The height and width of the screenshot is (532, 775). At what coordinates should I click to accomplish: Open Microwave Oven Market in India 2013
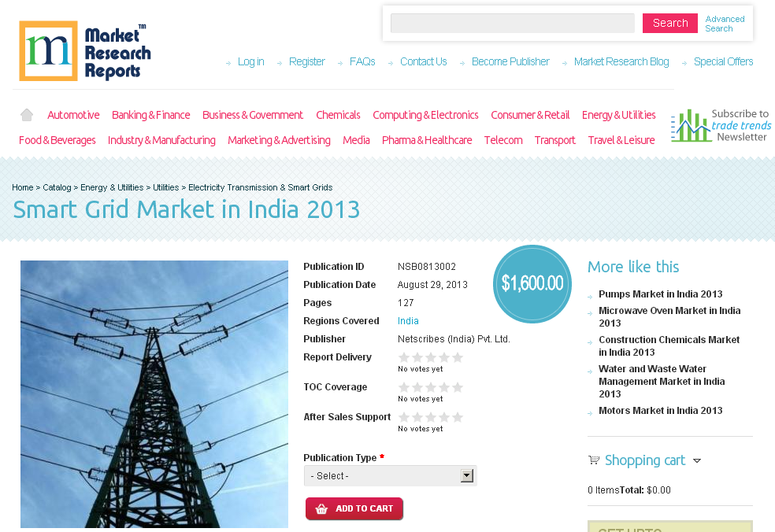[669, 316]
